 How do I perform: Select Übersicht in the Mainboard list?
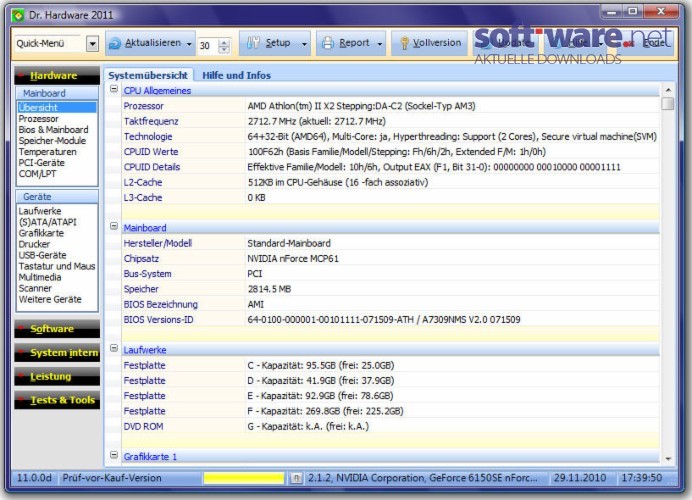click(x=57, y=107)
